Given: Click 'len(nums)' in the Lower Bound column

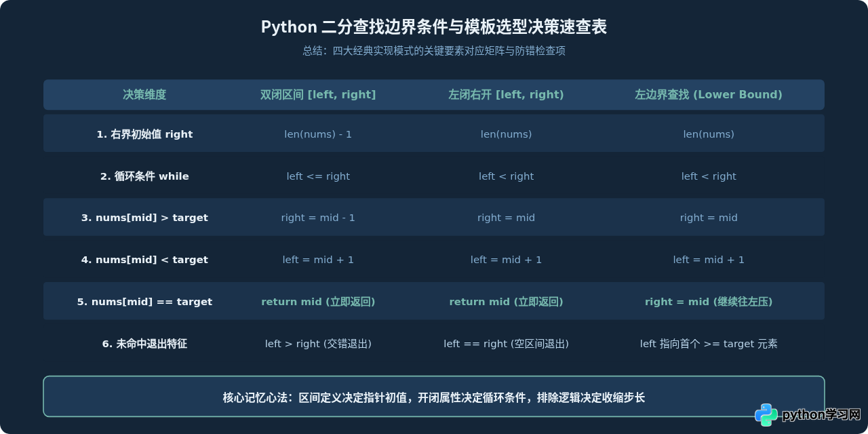Looking at the screenshot, I should tap(709, 134).
